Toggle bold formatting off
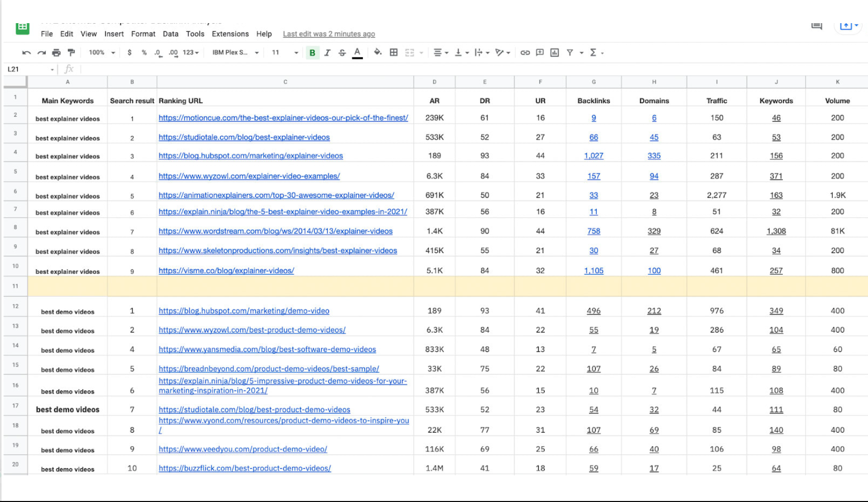 (x=312, y=52)
